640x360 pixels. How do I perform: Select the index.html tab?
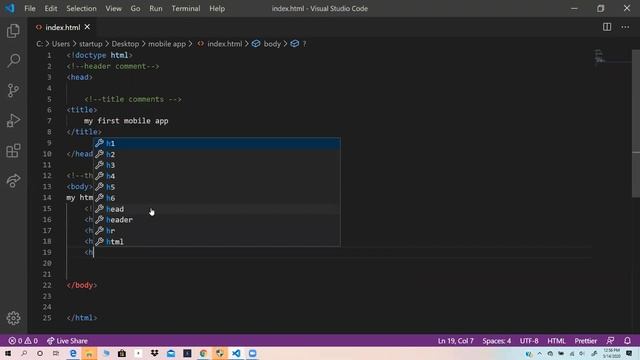click(62, 27)
